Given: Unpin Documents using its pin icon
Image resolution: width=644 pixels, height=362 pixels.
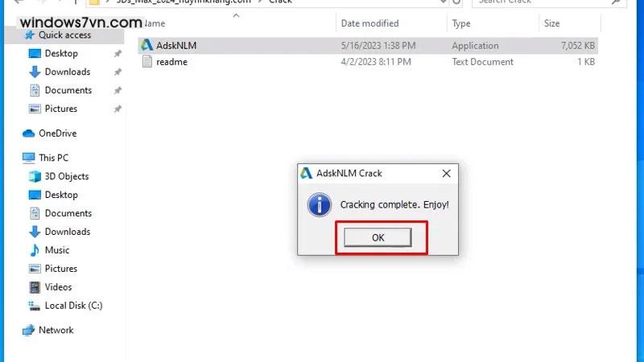Looking at the screenshot, I should coord(118,90).
